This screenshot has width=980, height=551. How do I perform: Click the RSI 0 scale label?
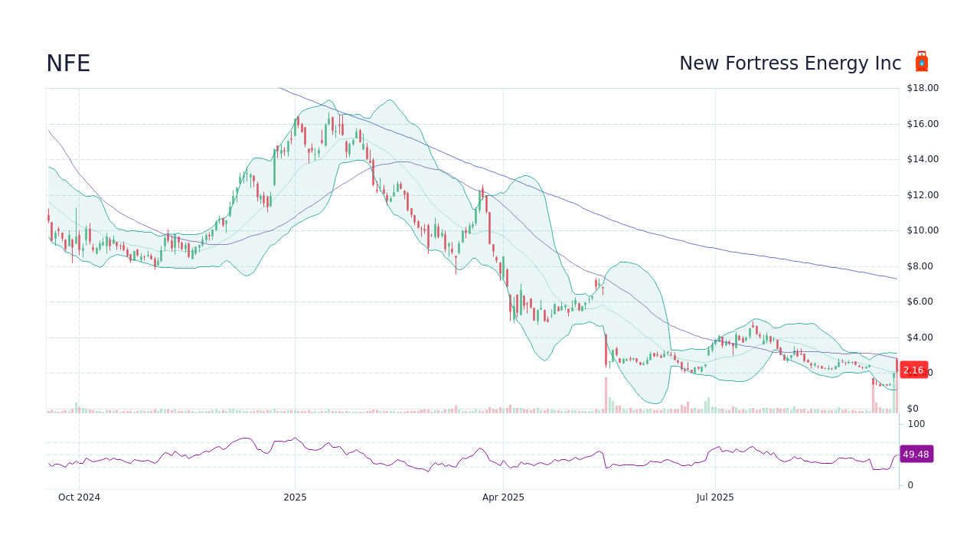(910, 485)
